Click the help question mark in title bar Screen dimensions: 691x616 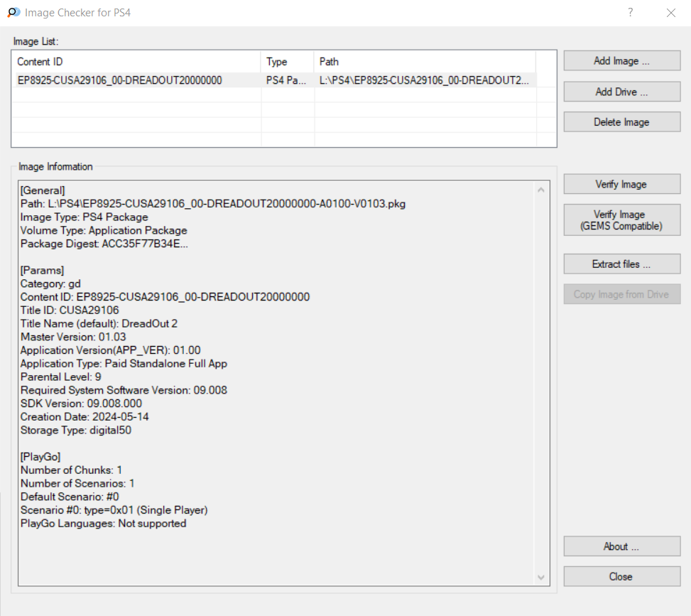click(x=630, y=12)
